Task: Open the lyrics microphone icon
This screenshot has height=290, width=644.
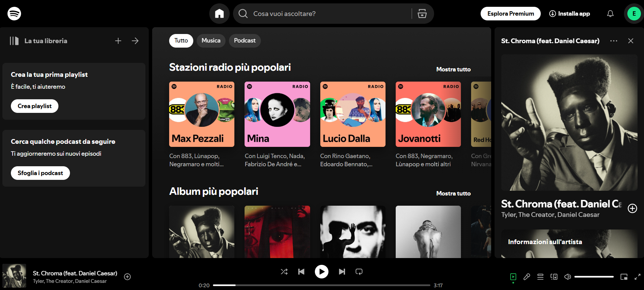Action: tap(527, 277)
